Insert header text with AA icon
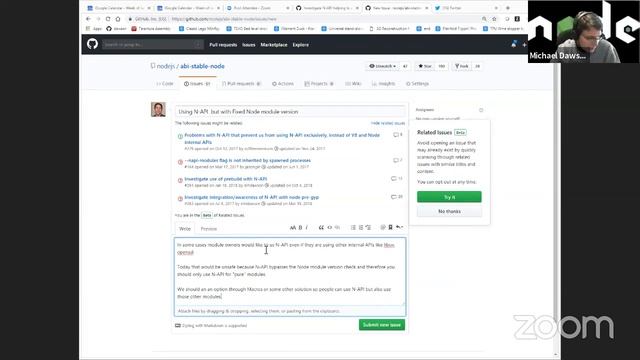640x360 pixels. [293, 228]
